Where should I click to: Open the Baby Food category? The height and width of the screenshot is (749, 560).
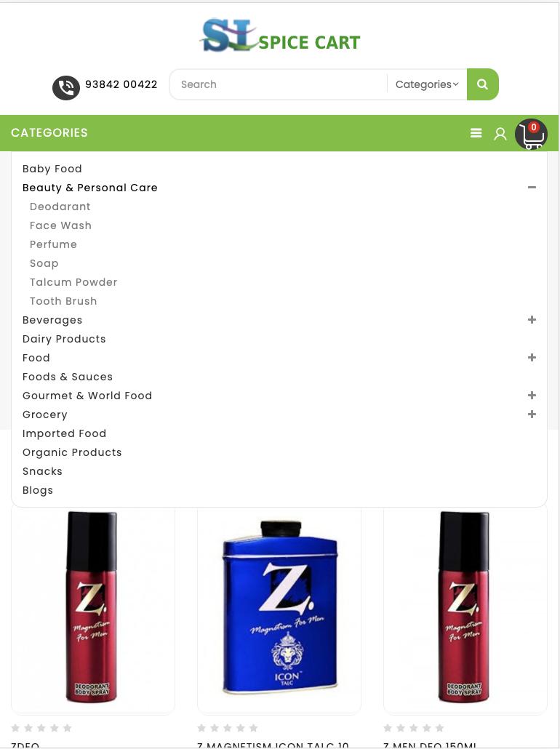(52, 169)
